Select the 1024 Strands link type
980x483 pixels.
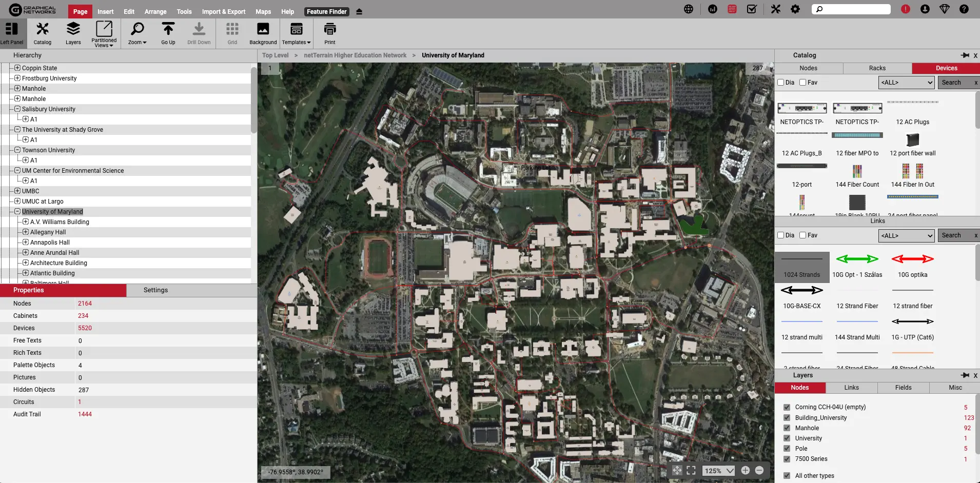pos(802,267)
